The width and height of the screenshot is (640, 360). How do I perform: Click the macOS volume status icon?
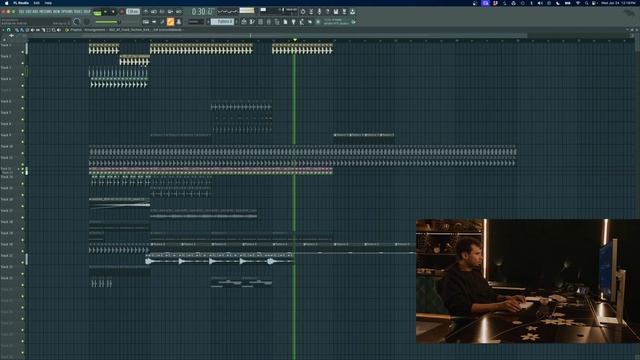click(540, 3)
